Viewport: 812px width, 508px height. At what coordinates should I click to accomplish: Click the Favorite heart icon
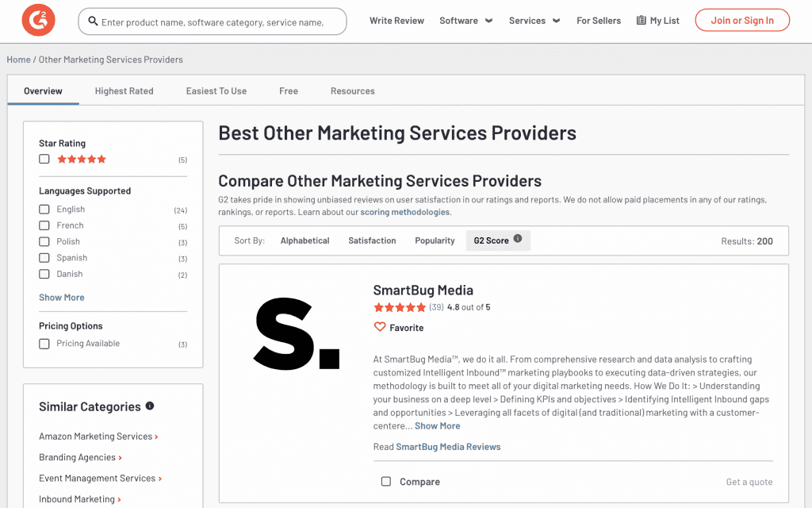(x=380, y=326)
